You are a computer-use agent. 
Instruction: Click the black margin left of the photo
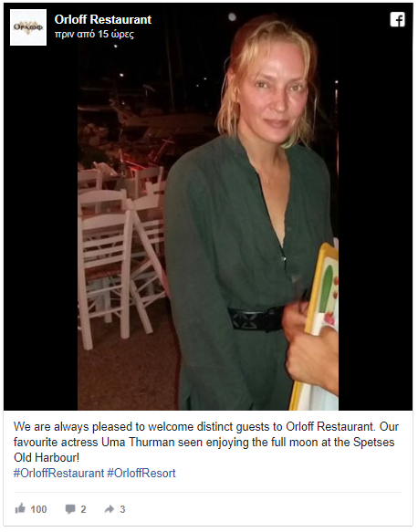(x=41, y=231)
